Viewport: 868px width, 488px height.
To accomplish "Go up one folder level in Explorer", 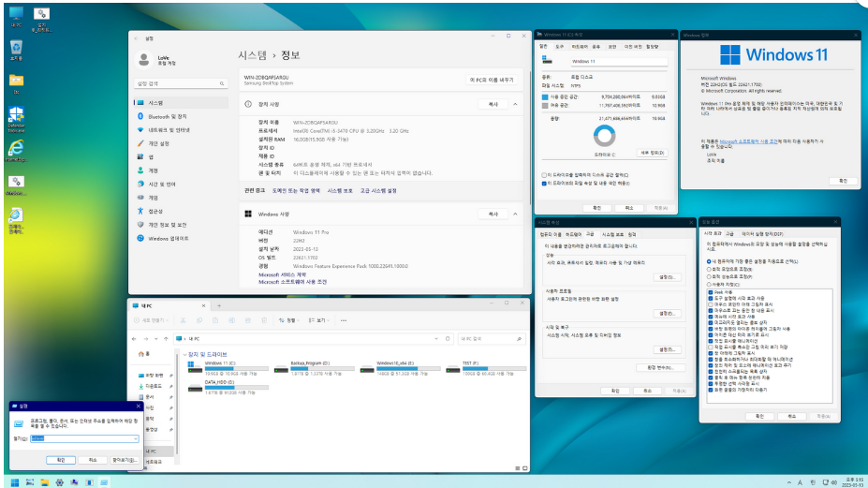I will pyautogui.click(x=166, y=338).
